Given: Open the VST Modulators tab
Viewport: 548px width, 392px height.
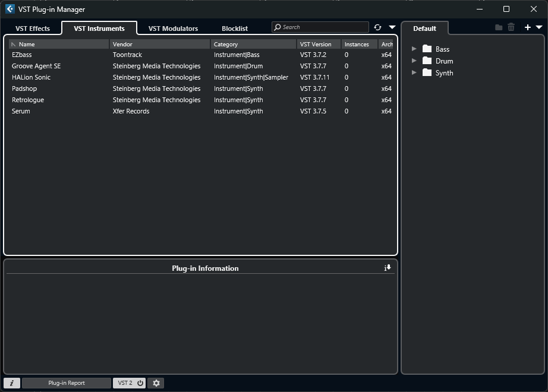Looking at the screenshot, I should coord(173,29).
